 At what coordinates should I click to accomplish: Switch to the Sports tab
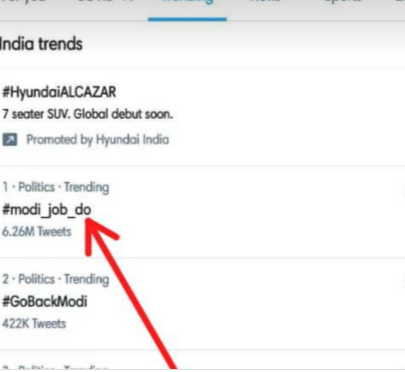click(343, 2)
